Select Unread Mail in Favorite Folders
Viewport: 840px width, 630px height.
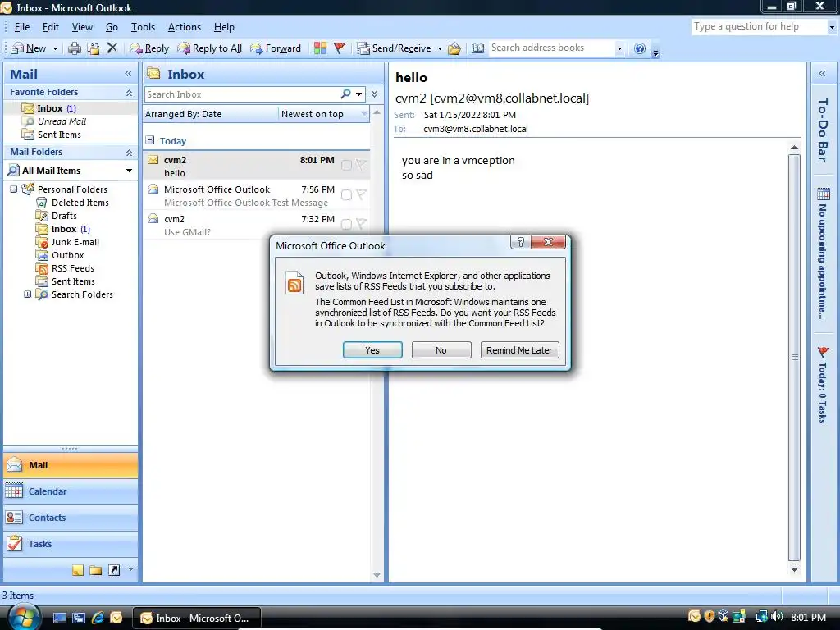coord(62,121)
